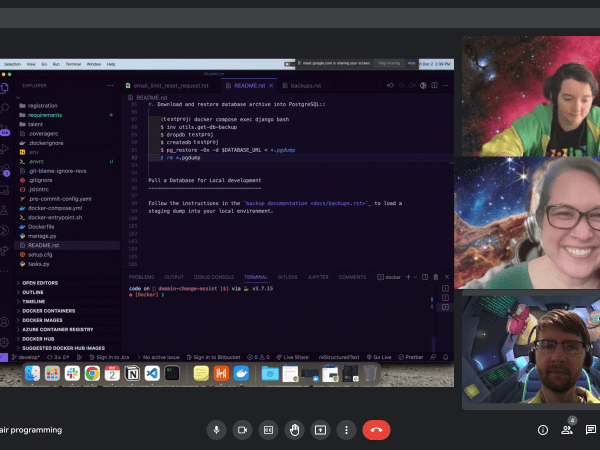Open the meeting chat panel
The image size is (600, 450).
click(591, 430)
